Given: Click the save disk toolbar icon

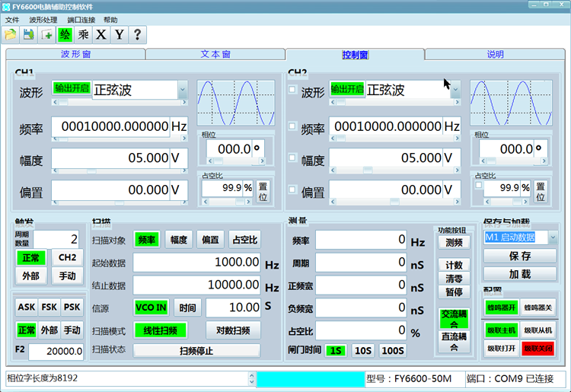Looking at the screenshot, I should (x=28, y=34).
